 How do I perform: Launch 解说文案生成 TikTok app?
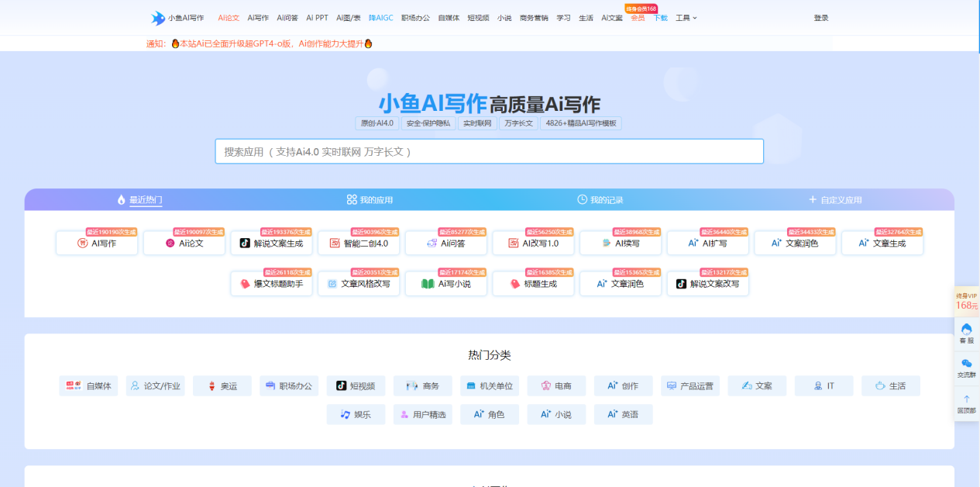(272, 243)
